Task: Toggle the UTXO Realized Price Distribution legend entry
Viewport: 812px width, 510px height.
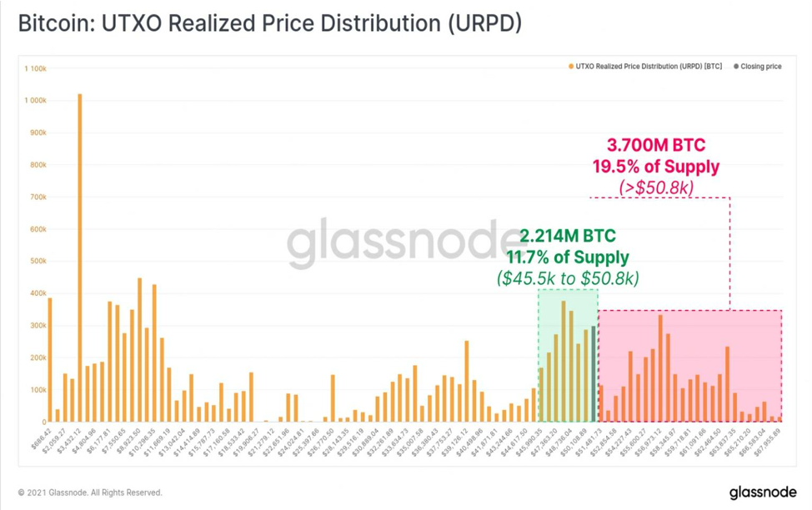Action: (645, 67)
